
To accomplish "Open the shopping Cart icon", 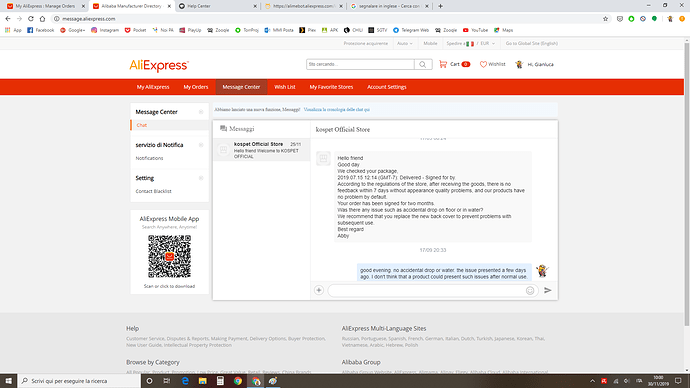I will tap(443, 64).
